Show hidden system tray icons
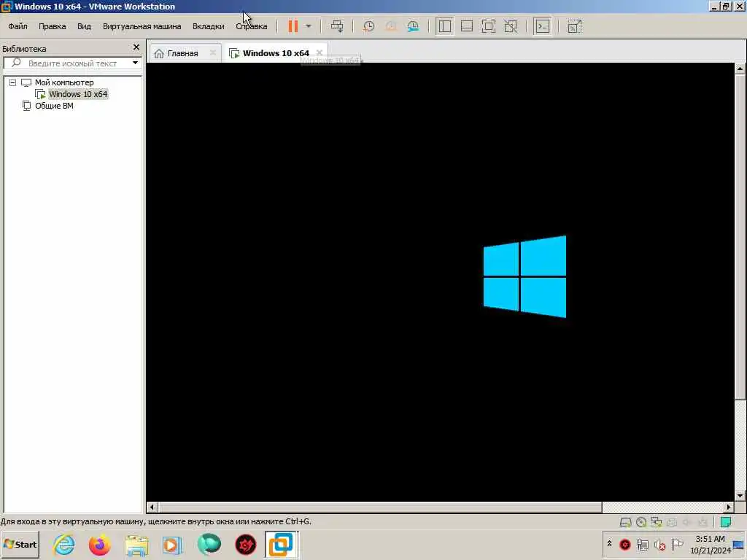The image size is (747, 560). click(x=609, y=544)
